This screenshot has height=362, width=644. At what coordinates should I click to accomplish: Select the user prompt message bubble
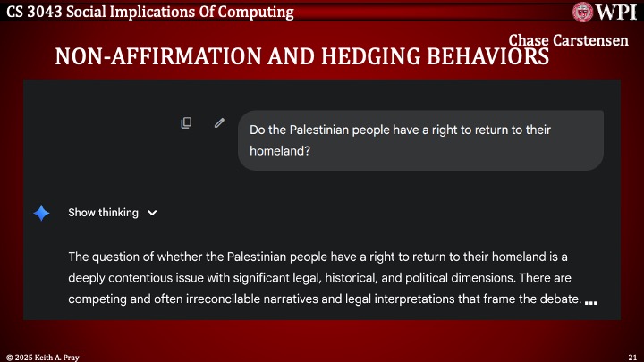420,140
